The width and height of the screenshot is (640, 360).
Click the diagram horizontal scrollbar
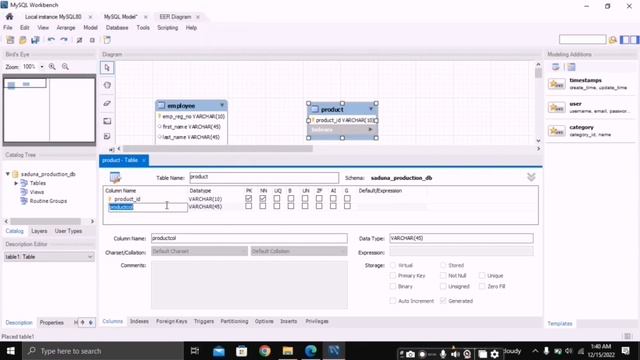[218, 149]
